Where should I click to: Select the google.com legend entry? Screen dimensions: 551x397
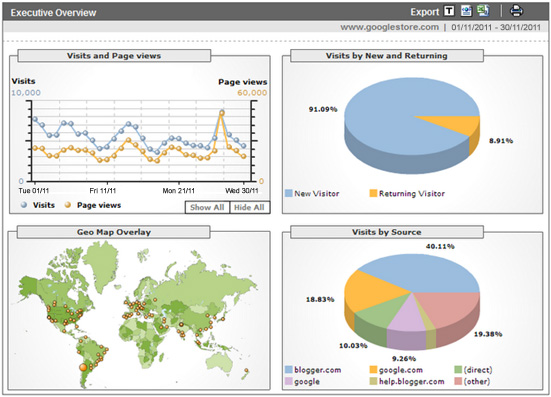click(x=396, y=370)
